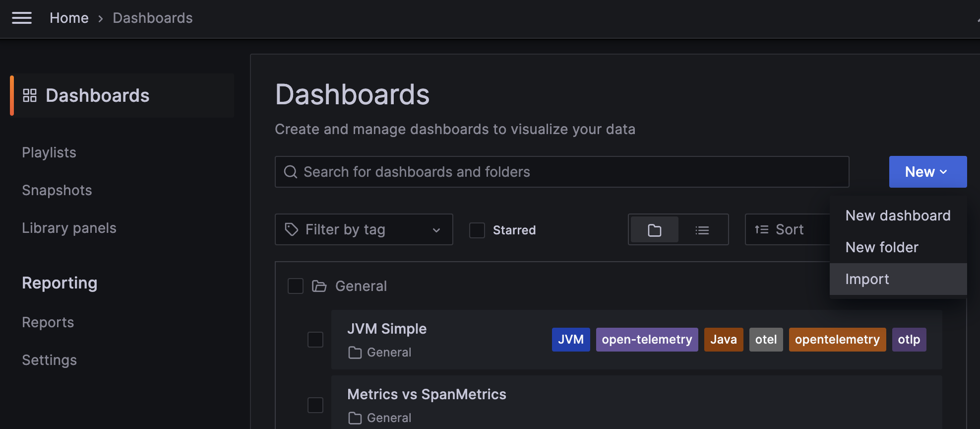
Task: Click the tag icon in filter
Action: point(291,229)
